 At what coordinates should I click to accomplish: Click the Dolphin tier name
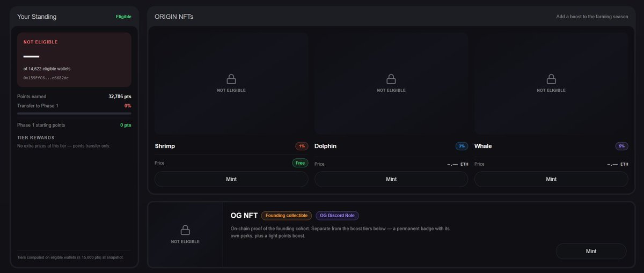(325, 146)
